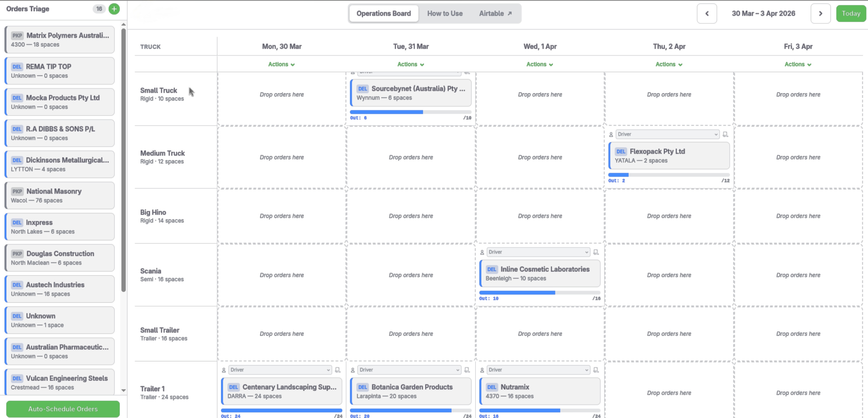The width and height of the screenshot is (868, 418).
Task: Open Driver dropdown for Medium Truck Thursday
Action: 667,134
